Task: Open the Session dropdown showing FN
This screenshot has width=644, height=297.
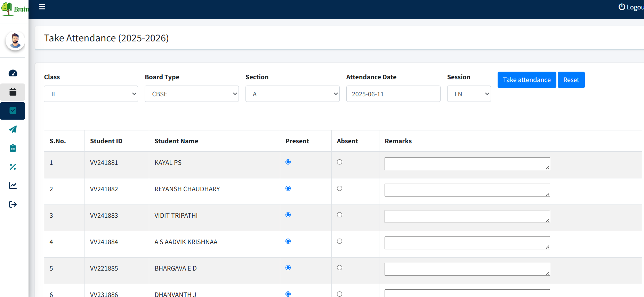Action: click(469, 94)
